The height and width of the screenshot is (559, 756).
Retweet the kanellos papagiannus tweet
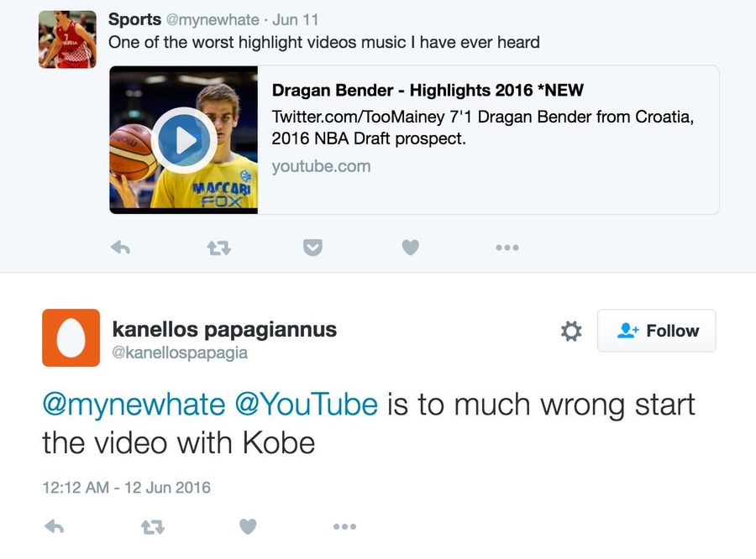click(153, 527)
